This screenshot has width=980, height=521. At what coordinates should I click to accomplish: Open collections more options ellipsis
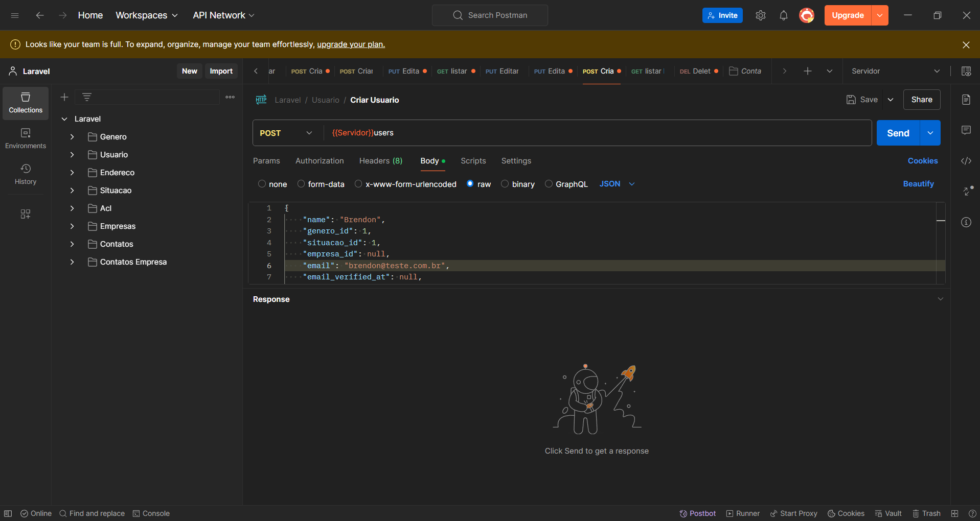click(x=230, y=97)
